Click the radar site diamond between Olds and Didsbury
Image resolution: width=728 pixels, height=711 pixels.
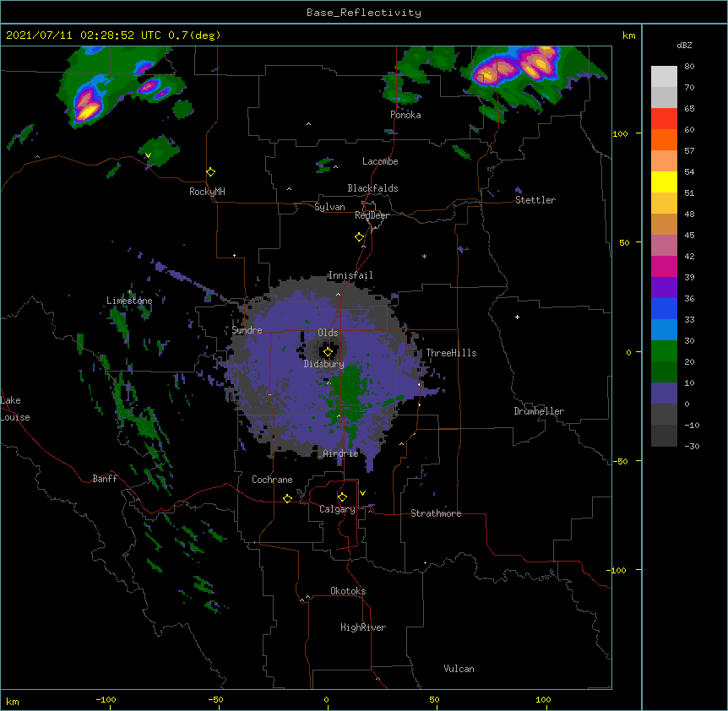(x=328, y=352)
